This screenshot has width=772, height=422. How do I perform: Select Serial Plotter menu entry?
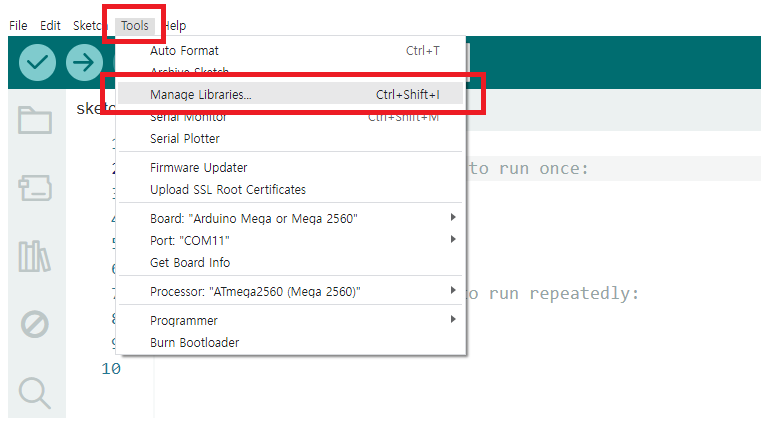point(290,139)
